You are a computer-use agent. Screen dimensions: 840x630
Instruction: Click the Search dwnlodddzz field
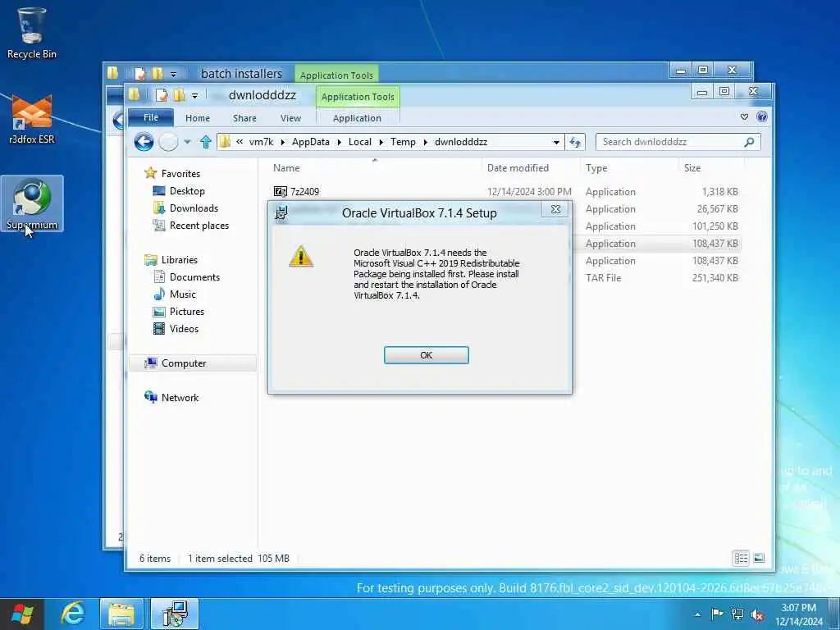tap(678, 142)
